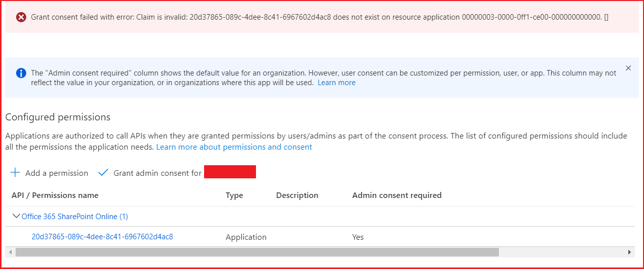
Task: Open permission 20d37865-089c-4dee-8c41-6967602d4ac8
Action: [x=102, y=236]
